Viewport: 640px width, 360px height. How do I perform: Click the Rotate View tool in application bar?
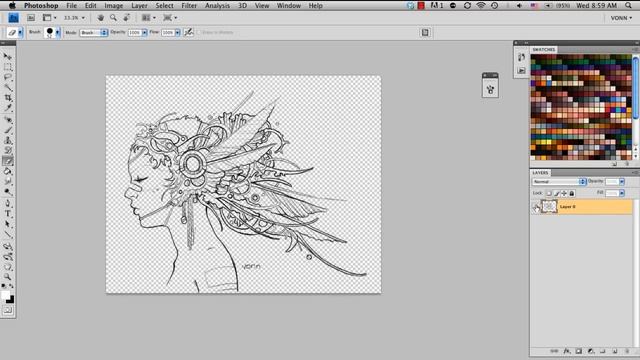[127, 18]
